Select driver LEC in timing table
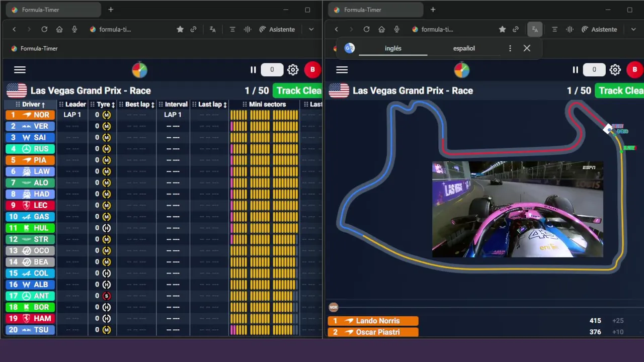Viewport: 644px width, 362px height. [x=30, y=205]
